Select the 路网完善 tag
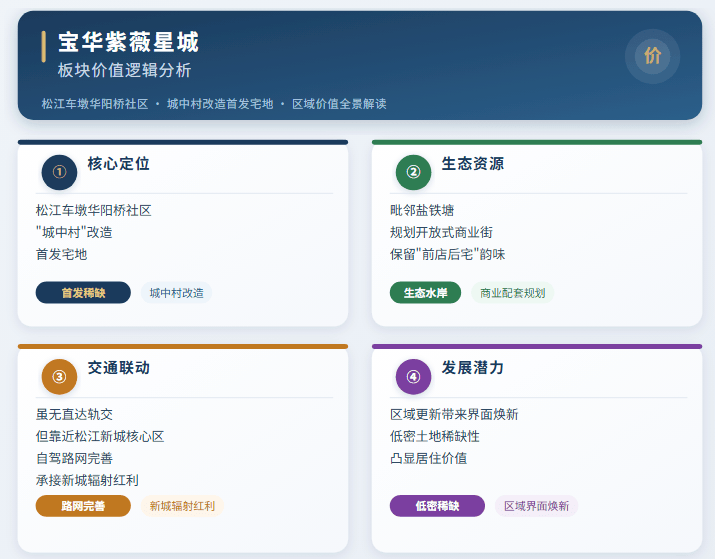This screenshot has width=715, height=559. tap(83, 506)
